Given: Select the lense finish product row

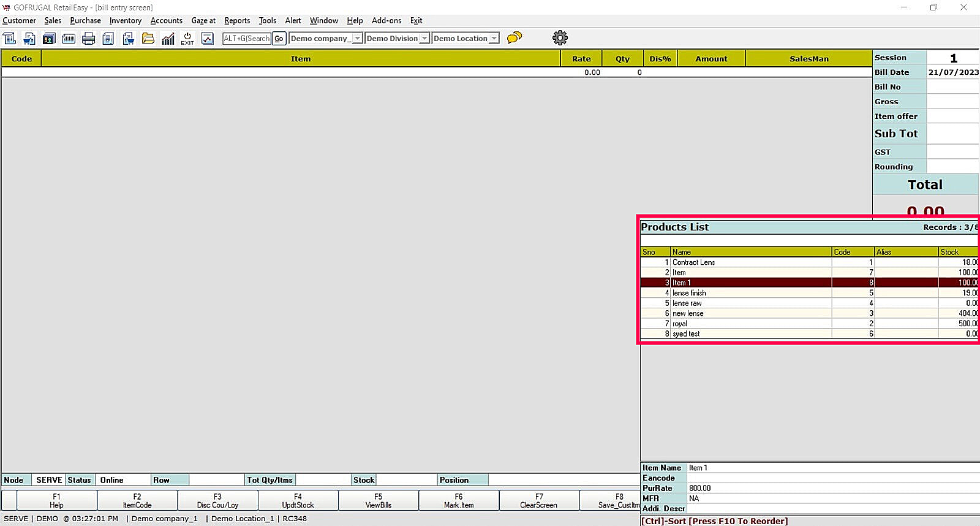Looking at the screenshot, I should coord(809,293).
